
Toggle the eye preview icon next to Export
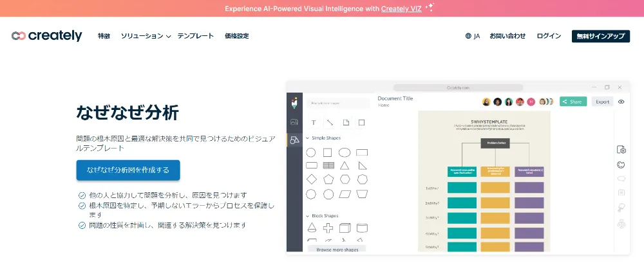(621, 102)
